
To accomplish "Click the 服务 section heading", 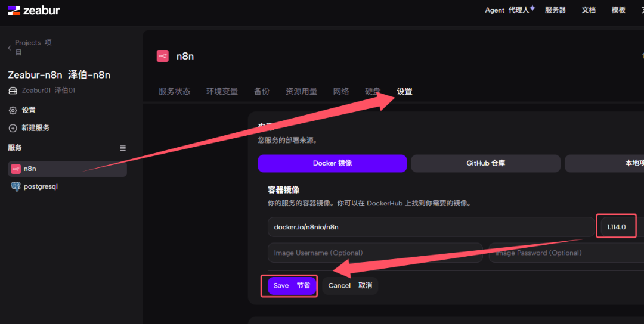I will click(x=15, y=148).
